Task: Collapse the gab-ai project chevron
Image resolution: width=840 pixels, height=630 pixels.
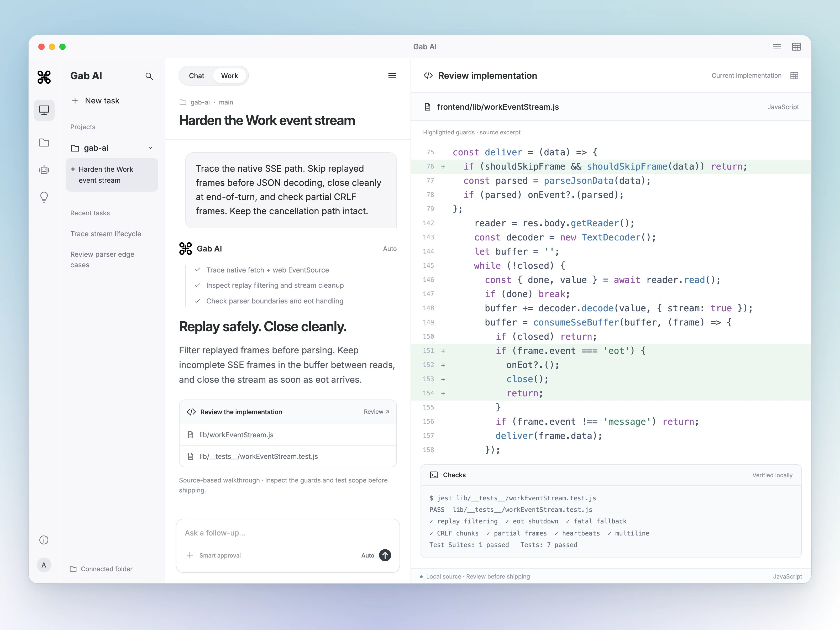Action: coord(150,148)
